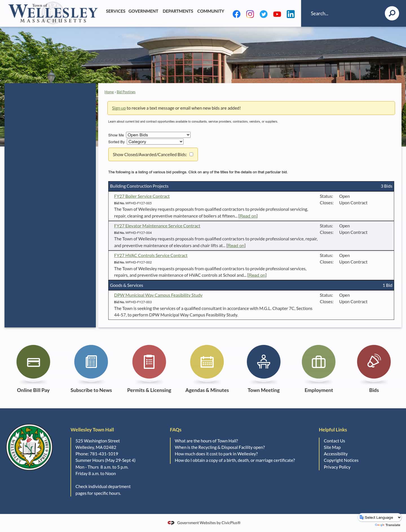Image resolution: width=406 pixels, height=532 pixels.
Task: Open the YouTube social icon
Action: pyautogui.click(x=277, y=14)
